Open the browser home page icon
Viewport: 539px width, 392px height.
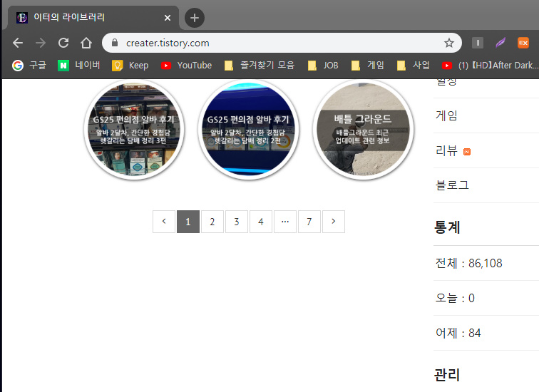[86, 43]
